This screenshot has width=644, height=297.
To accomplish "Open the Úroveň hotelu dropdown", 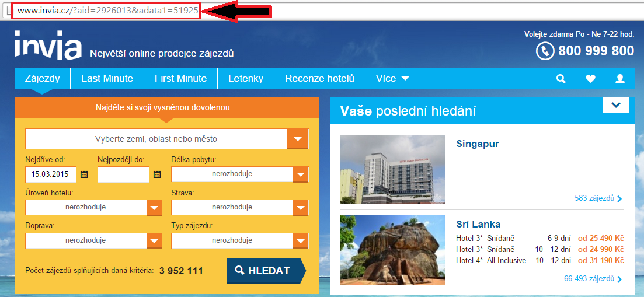I will tap(154, 208).
